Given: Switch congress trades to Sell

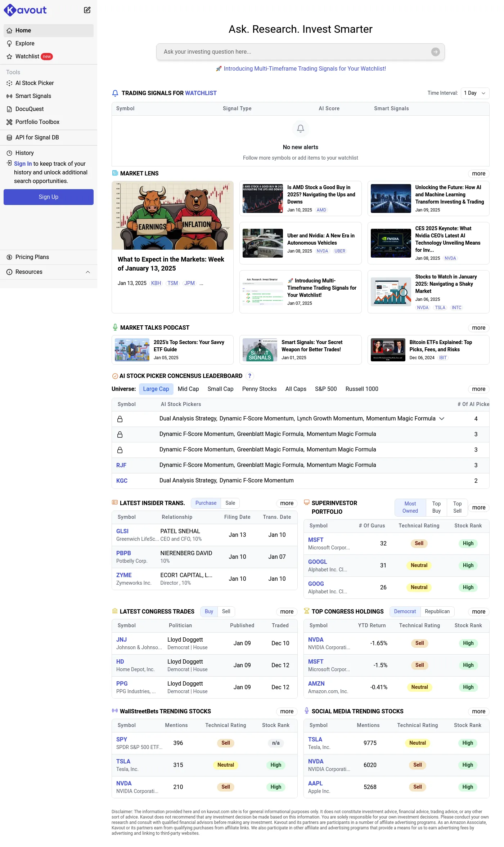Looking at the screenshot, I should point(226,612).
